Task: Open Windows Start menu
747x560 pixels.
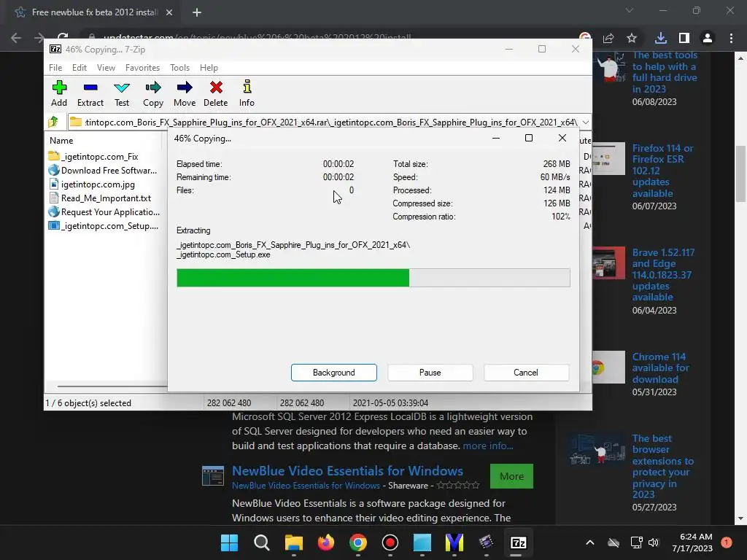Action: click(x=229, y=542)
